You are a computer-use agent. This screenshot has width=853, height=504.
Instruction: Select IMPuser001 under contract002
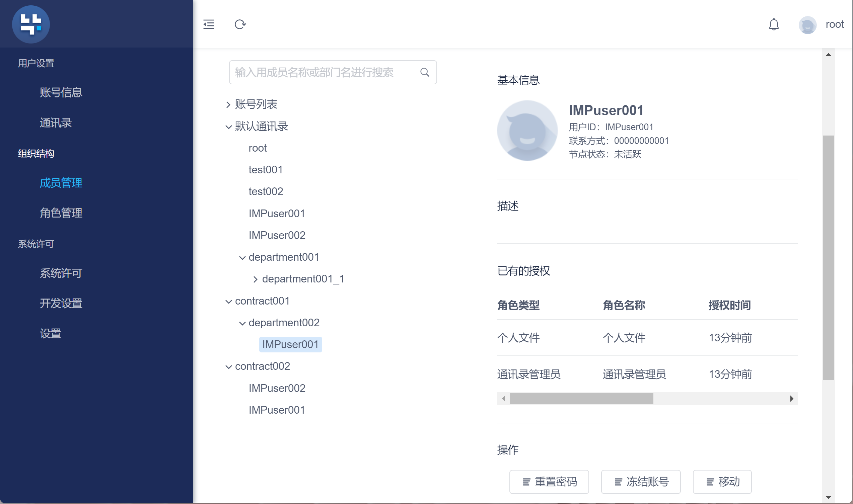pos(277,410)
